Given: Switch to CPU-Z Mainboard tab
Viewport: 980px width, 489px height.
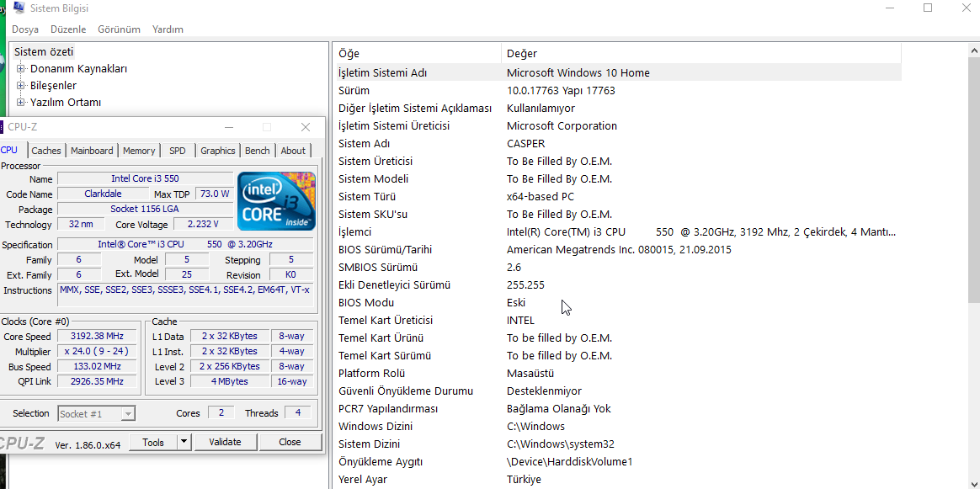Looking at the screenshot, I should coord(92,151).
